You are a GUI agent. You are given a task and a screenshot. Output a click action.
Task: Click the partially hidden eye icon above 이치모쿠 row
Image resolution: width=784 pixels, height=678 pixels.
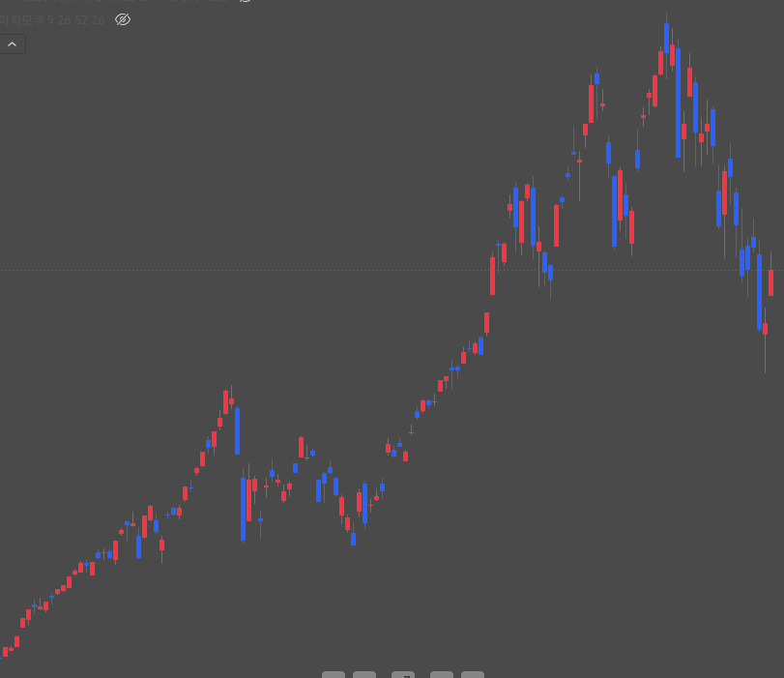coord(245,1)
